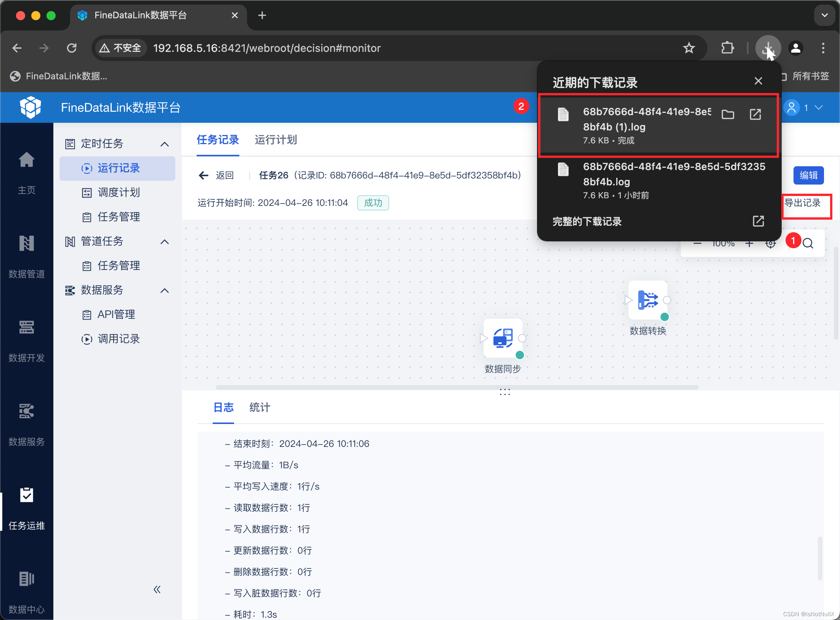
Task: Open first downloaded log in new tab
Action: click(x=755, y=114)
